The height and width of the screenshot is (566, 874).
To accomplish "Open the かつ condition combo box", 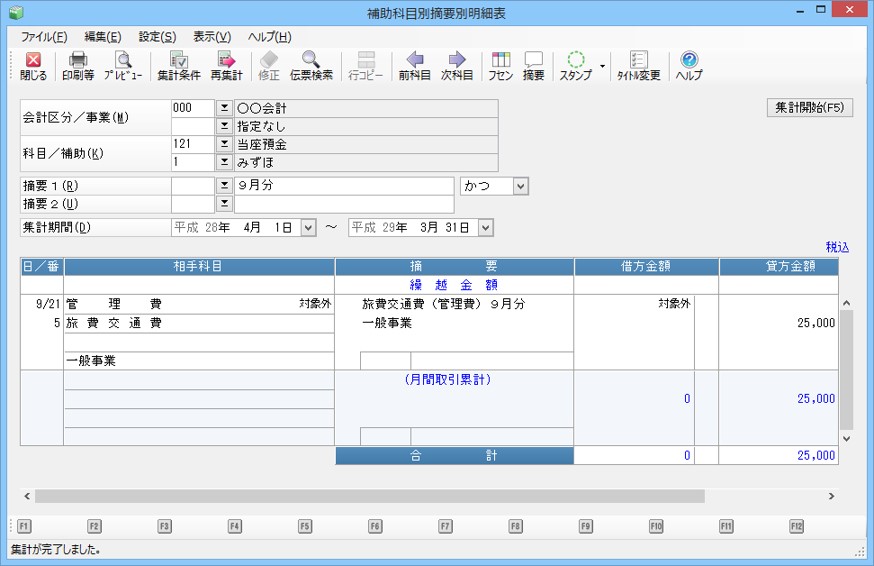I will (494, 186).
